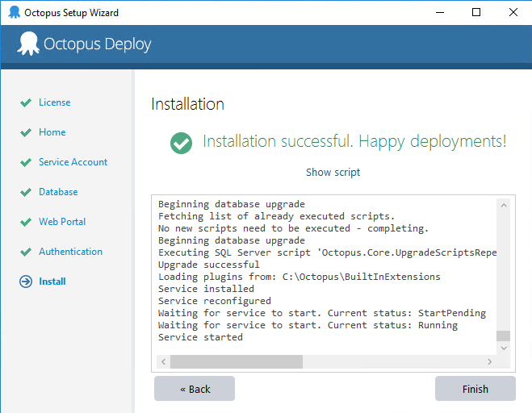
Task: Click the Installation heading
Action: (x=187, y=104)
